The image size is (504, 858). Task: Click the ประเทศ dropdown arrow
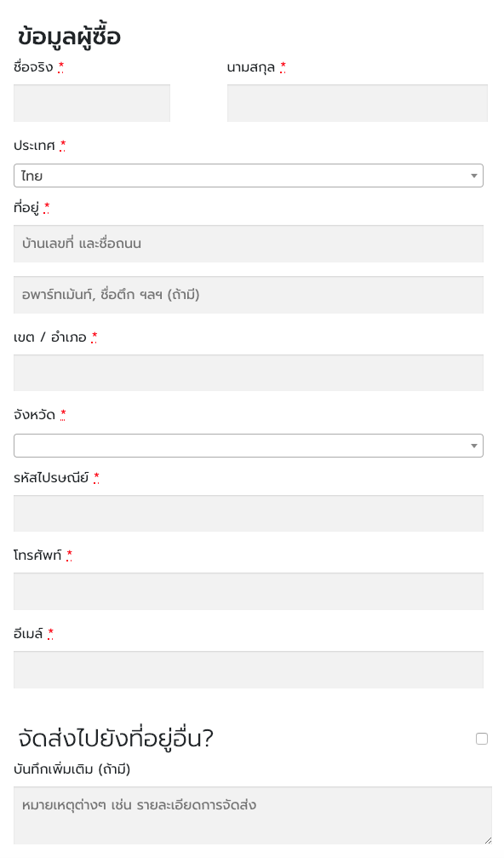click(x=474, y=176)
